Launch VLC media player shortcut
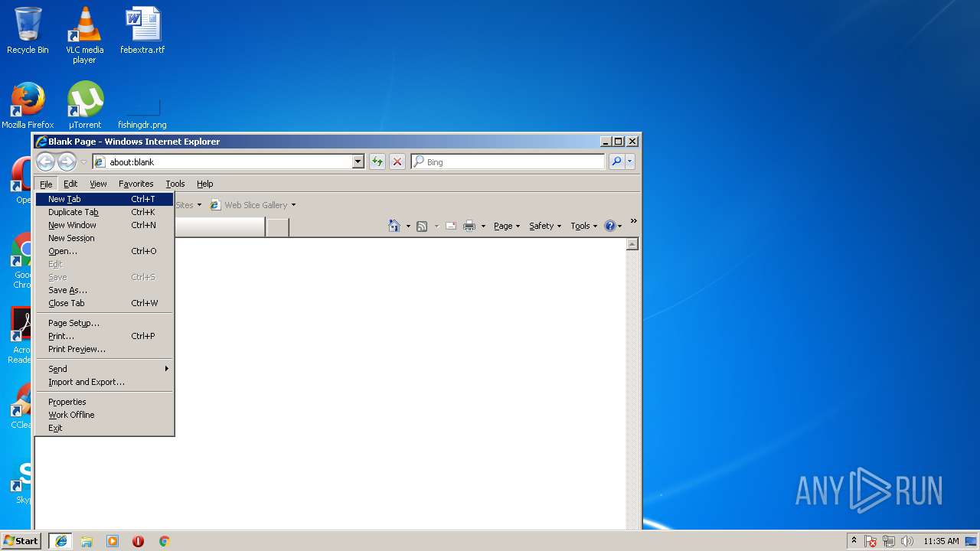 point(84,34)
